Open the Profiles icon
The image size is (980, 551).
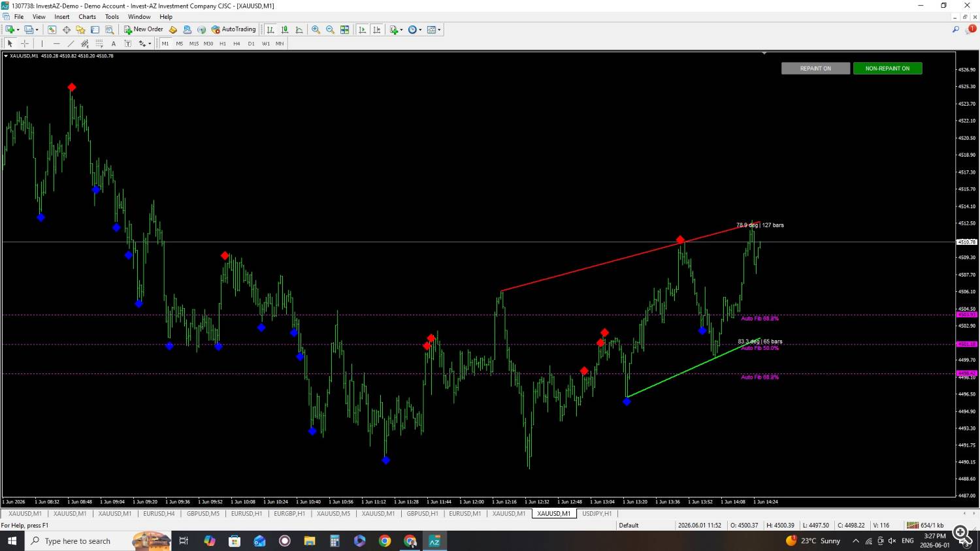28,29
